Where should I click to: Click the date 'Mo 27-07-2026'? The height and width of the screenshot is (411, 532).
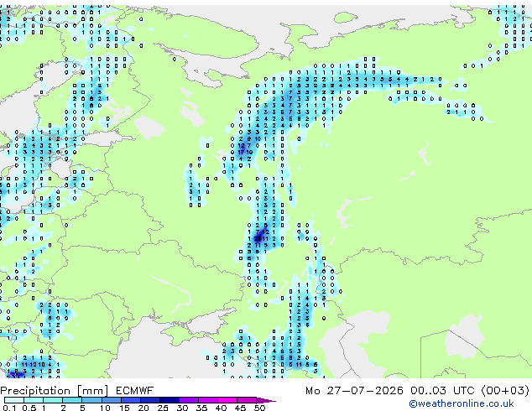[x=355, y=391]
